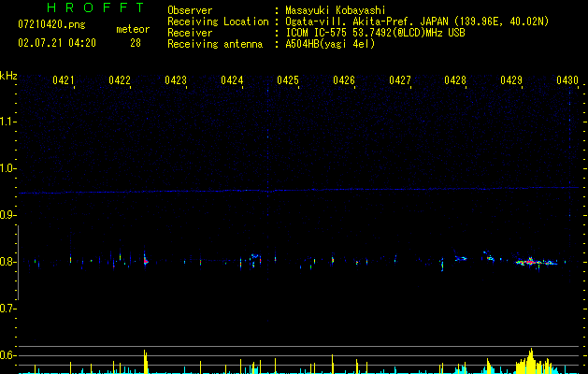Click the 0424 time marker
The image size is (588, 374).
point(232,80)
